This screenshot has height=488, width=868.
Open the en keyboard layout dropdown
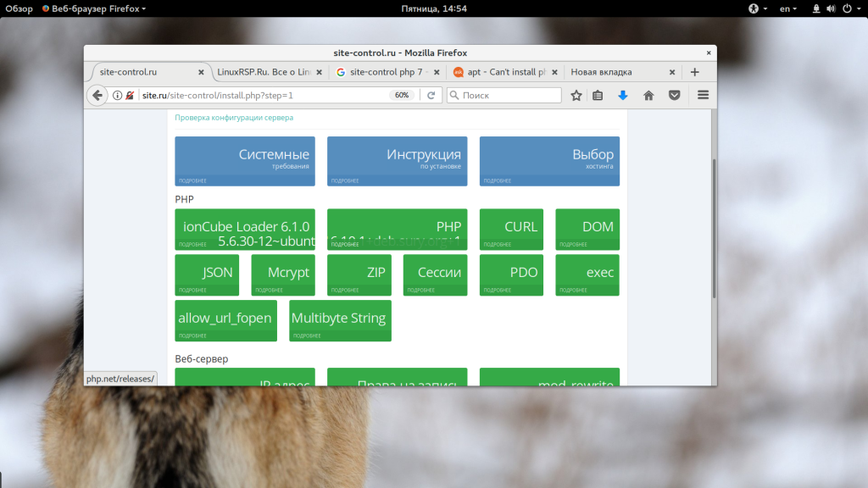(x=788, y=8)
